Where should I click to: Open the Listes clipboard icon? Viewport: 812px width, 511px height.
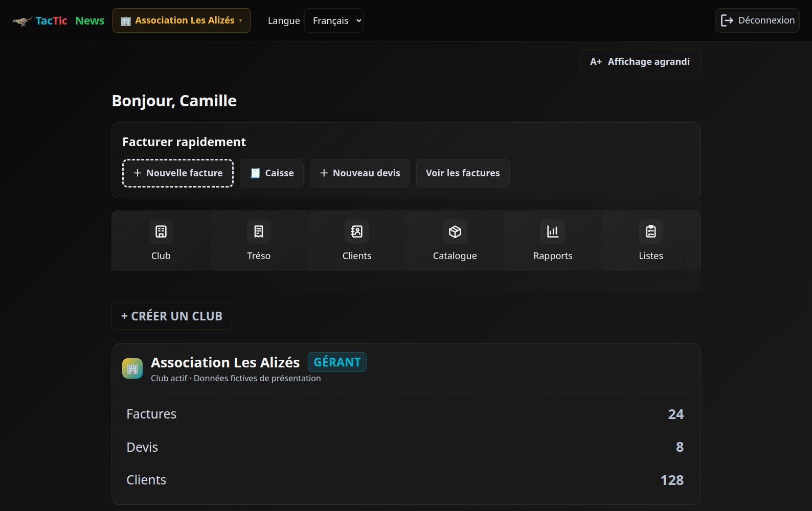(x=651, y=231)
